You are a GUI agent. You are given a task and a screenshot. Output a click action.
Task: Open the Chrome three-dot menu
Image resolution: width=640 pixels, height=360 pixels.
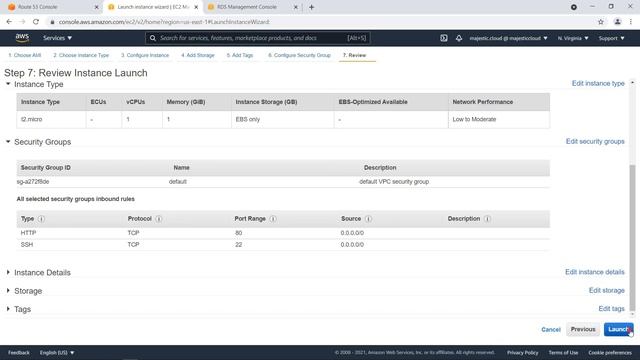click(631, 22)
